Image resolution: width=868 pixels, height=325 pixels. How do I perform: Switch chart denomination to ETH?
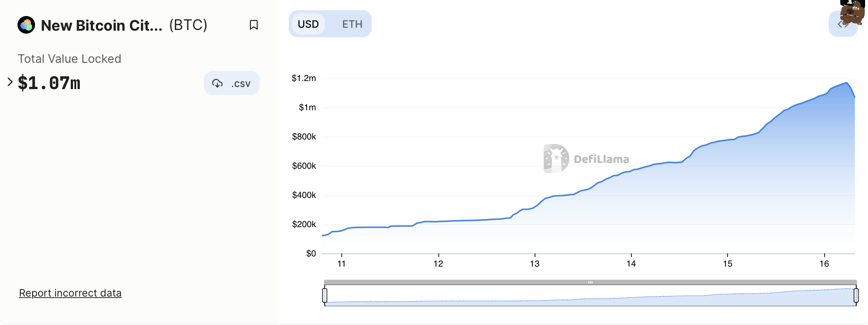(352, 24)
